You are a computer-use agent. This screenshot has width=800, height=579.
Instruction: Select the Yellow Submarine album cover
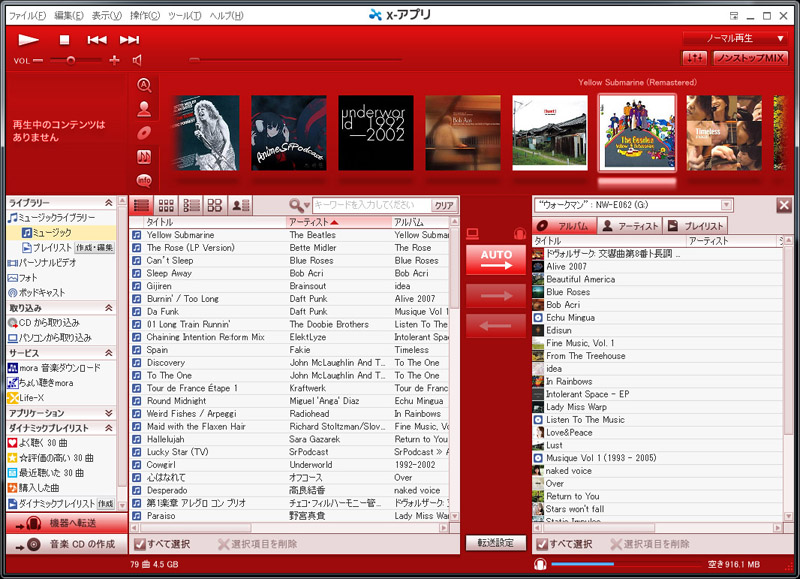pyautogui.click(x=637, y=133)
